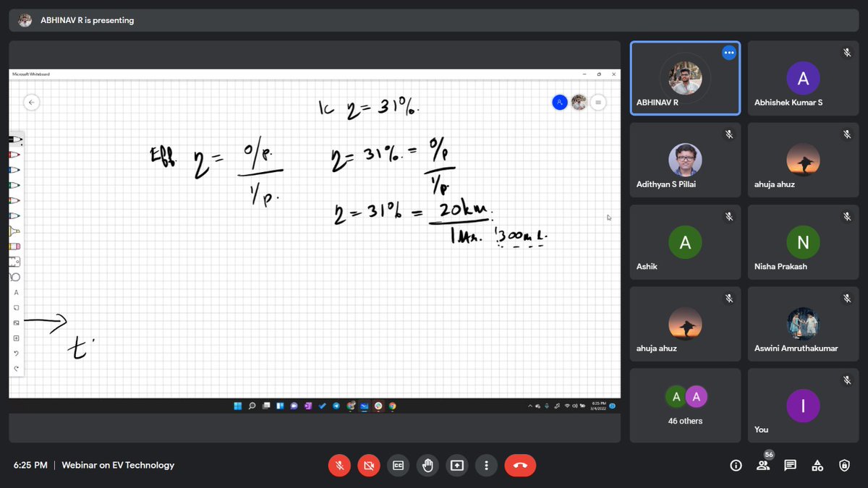Click 'Webinar on EV Technology' title
The width and height of the screenshot is (868, 488).
point(118,465)
